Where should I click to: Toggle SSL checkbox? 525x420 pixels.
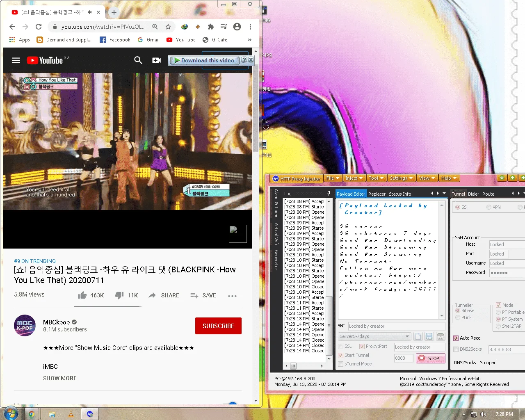click(x=340, y=347)
